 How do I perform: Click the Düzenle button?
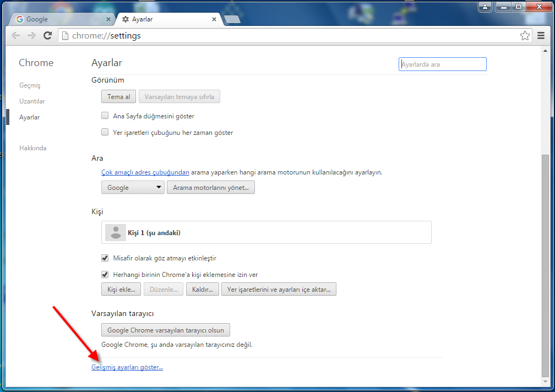(x=164, y=289)
